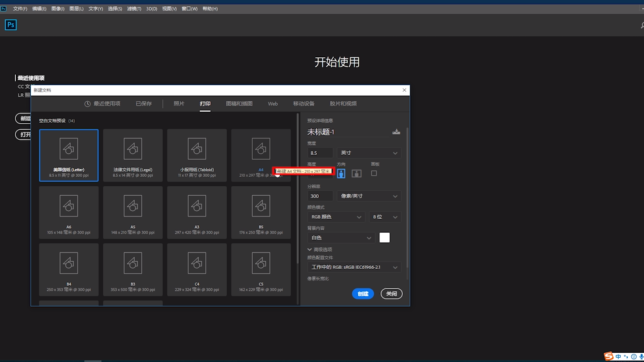Open the width unit 英寸 dropdown
Viewport: 644px width, 362px height.
tap(369, 153)
